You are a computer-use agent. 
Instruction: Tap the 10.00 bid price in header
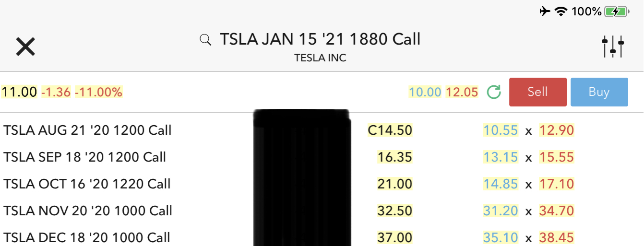[x=425, y=92]
